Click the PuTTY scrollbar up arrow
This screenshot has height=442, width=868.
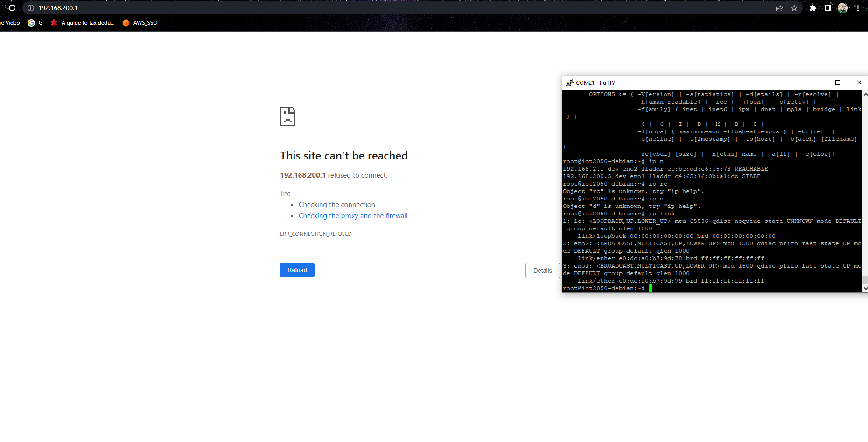click(865, 94)
